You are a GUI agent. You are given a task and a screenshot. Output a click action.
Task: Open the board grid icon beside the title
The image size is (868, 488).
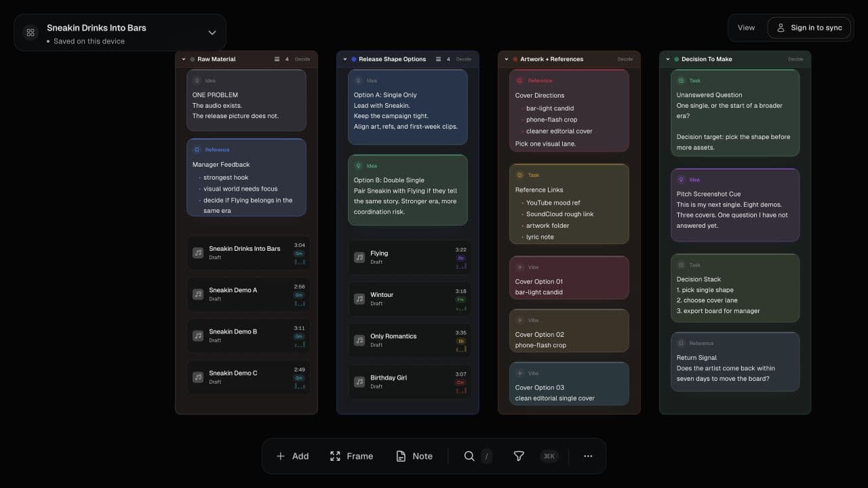coord(31,33)
